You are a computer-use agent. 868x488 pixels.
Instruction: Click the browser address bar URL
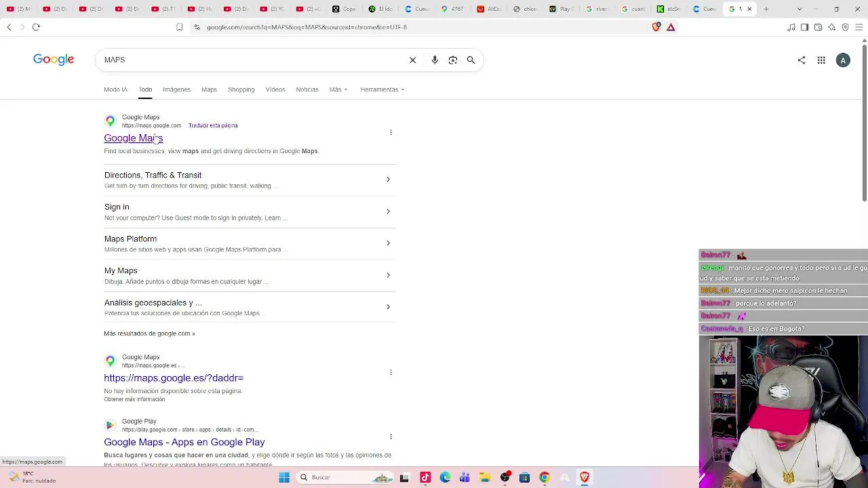pos(307,27)
